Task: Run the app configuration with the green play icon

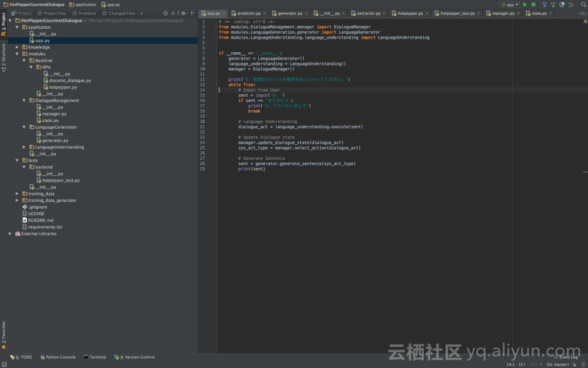Action: [525, 5]
